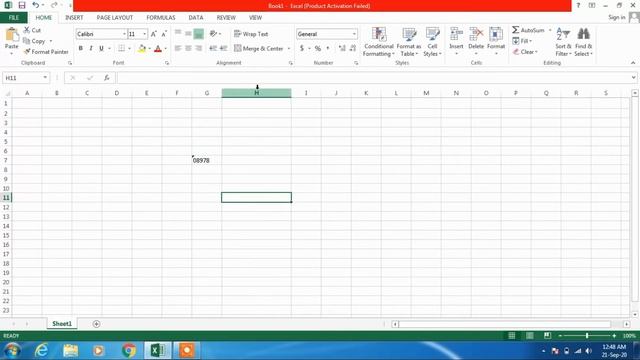Switch to the FORMULAS tab
This screenshot has height=360, width=640.
(x=161, y=18)
